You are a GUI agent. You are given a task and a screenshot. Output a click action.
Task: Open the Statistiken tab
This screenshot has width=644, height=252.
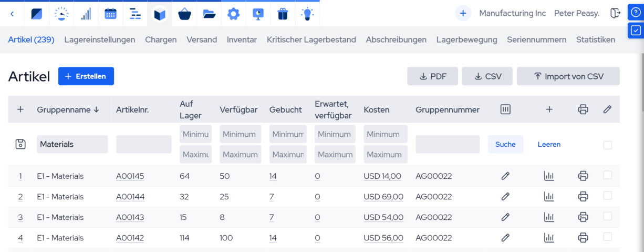(596, 39)
